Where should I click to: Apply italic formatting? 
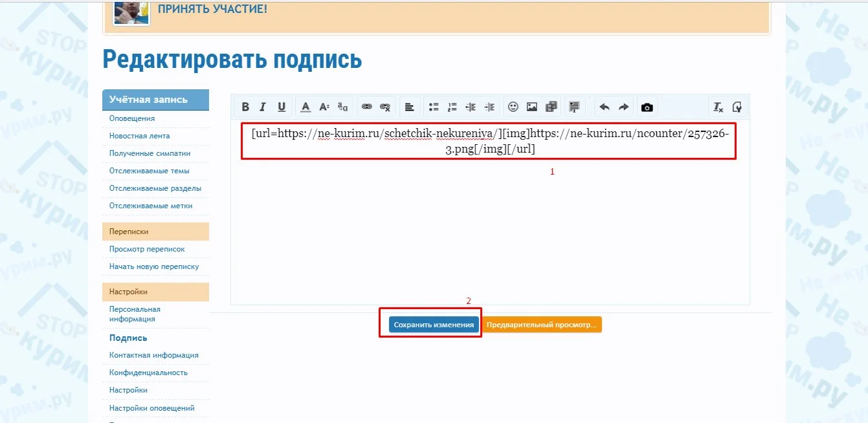[263, 107]
